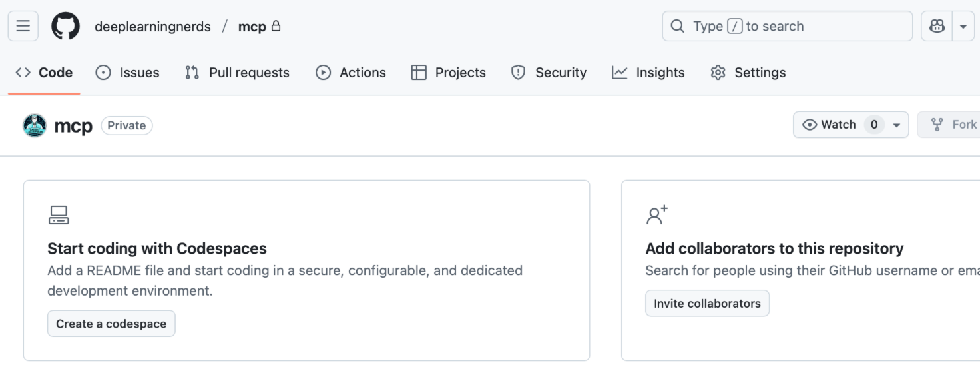The height and width of the screenshot is (377, 980).
Task: Click the private lock icon beside mcp
Action: (276, 26)
